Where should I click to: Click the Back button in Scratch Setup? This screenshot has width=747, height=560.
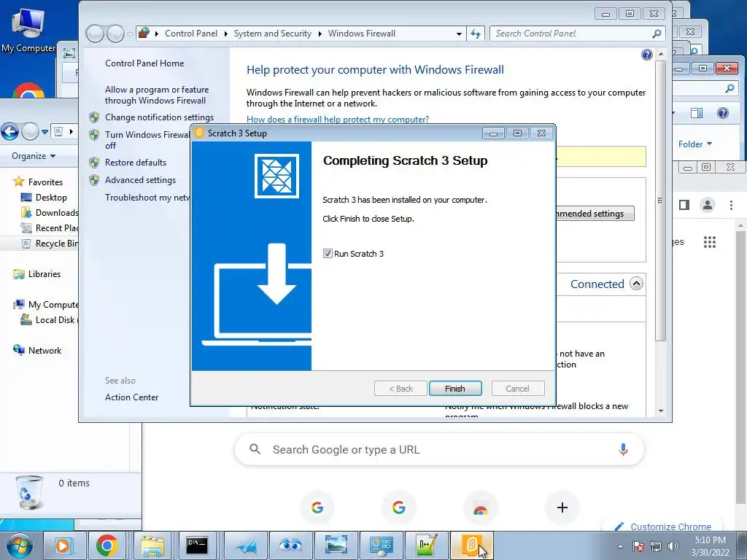(x=400, y=389)
